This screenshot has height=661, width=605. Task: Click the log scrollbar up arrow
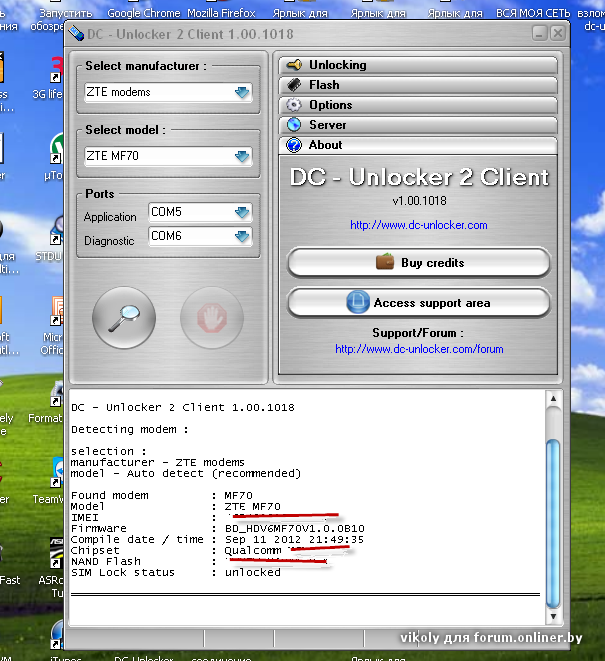point(553,398)
